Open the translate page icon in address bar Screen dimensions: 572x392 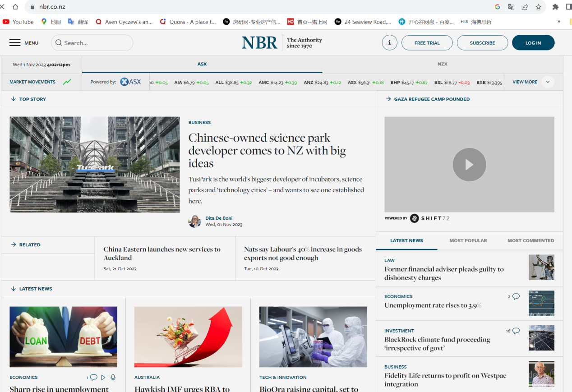pyautogui.click(x=511, y=7)
